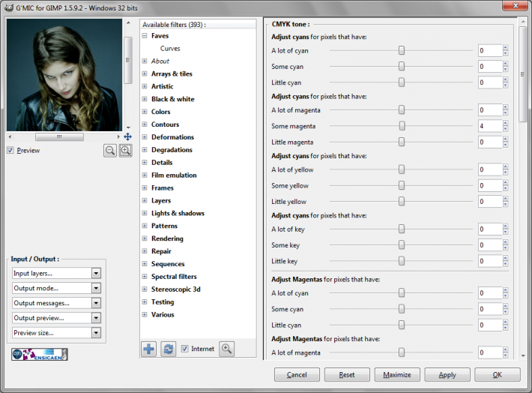Expand the Contours category

(145, 124)
